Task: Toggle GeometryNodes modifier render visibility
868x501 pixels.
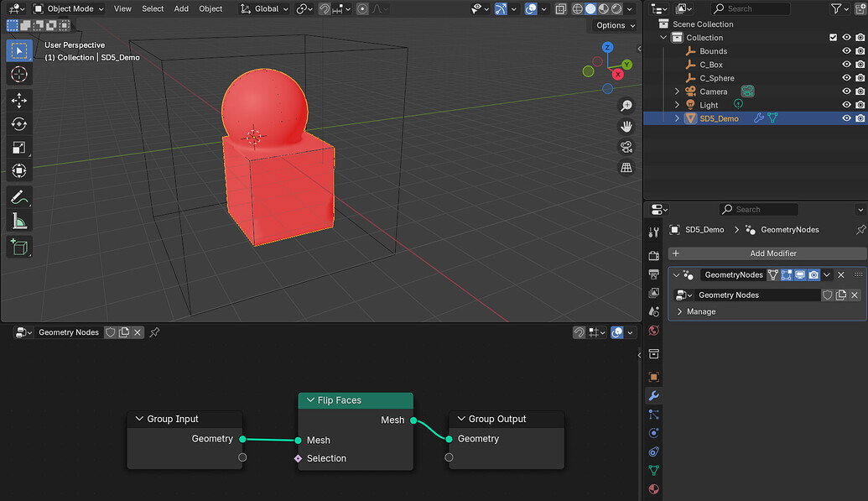Action: click(813, 275)
